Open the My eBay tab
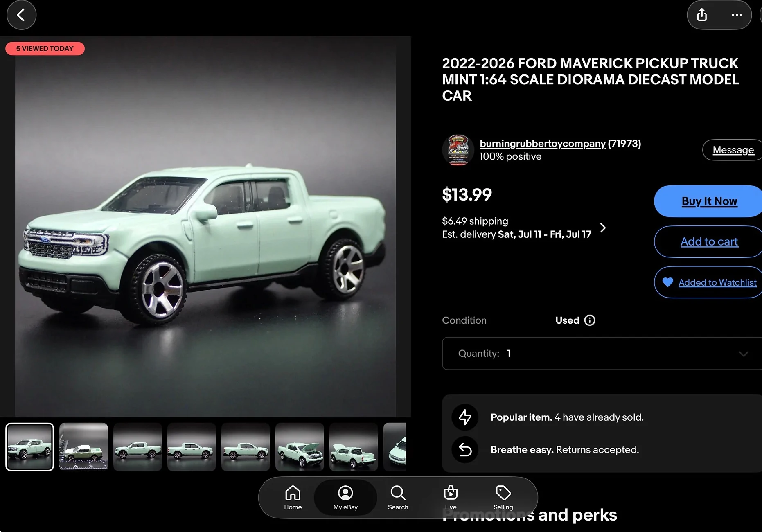Image resolution: width=762 pixels, height=532 pixels. [x=345, y=498]
